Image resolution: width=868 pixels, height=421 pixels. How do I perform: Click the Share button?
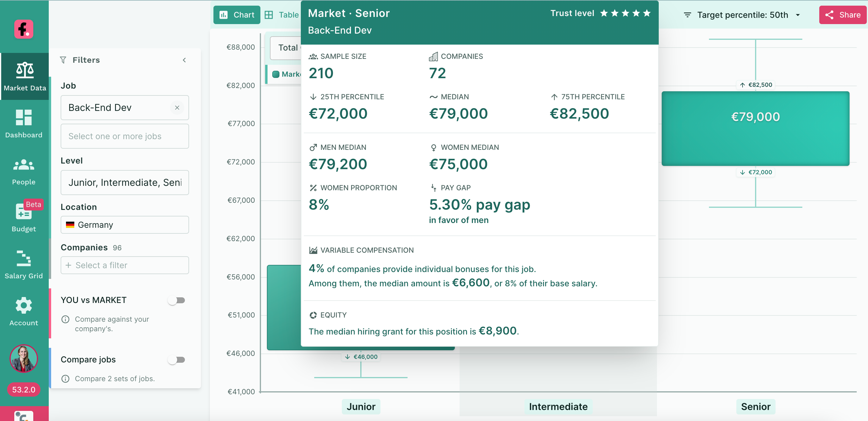(x=842, y=15)
